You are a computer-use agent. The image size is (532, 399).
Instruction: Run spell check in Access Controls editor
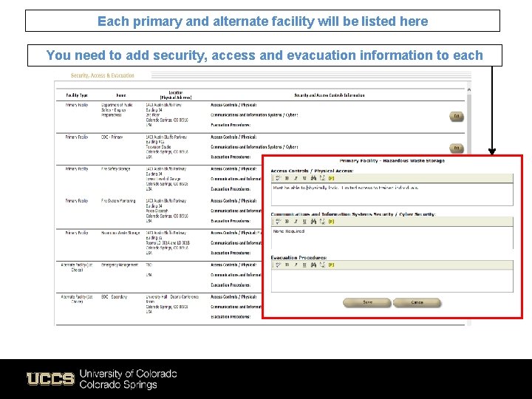[x=278, y=178]
